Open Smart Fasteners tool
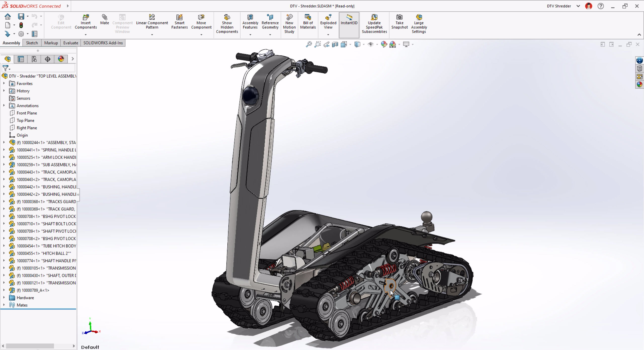The height and width of the screenshot is (350, 644). click(x=179, y=17)
